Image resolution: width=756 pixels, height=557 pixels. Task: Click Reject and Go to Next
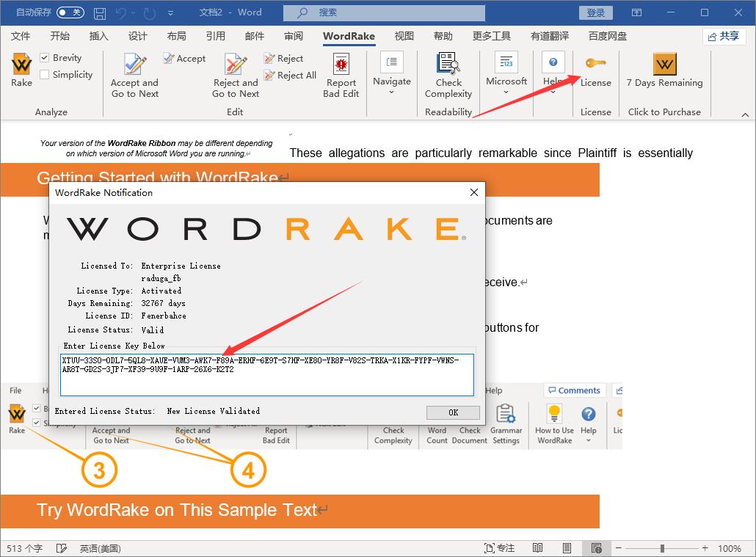click(x=236, y=76)
